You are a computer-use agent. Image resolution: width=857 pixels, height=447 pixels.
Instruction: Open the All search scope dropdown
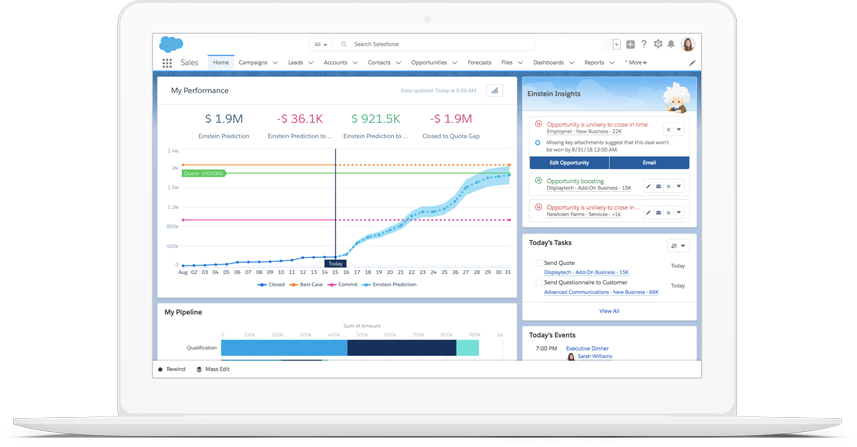pyautogui.click(x=321, y=44)
